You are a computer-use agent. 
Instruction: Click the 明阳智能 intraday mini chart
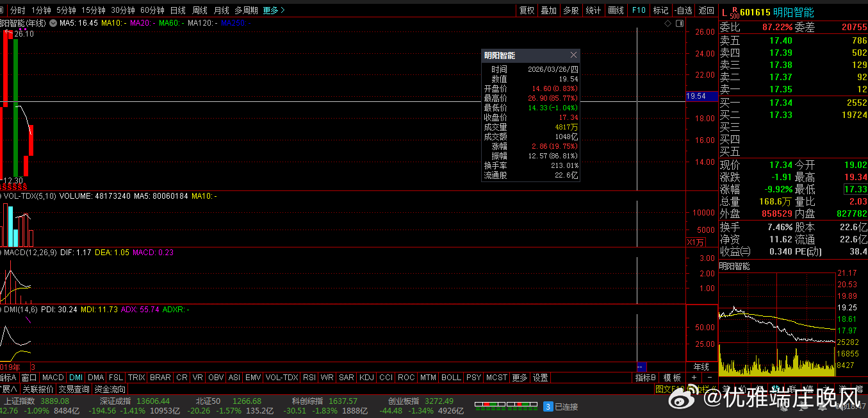tap(777, 324)
